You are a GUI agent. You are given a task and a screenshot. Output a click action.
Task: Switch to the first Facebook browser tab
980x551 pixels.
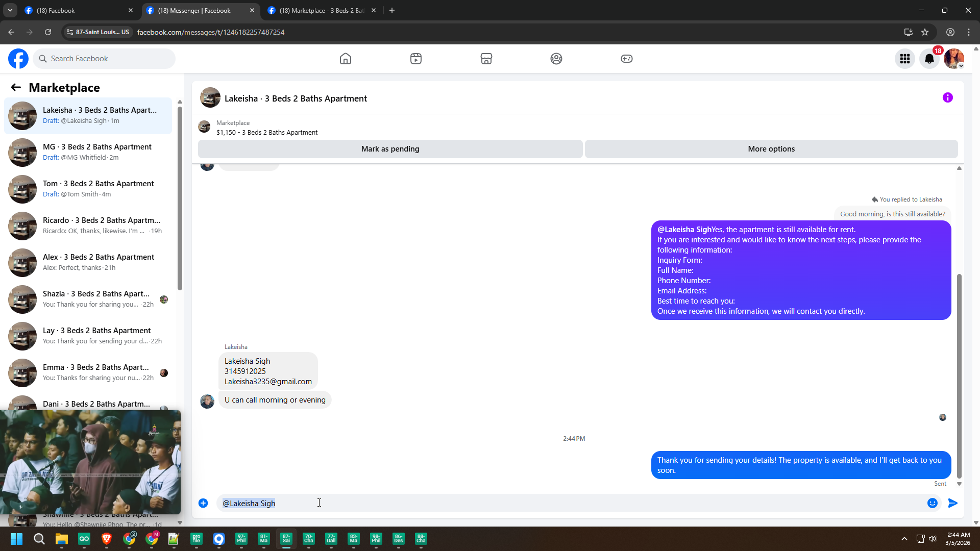(x=79, y=10)
